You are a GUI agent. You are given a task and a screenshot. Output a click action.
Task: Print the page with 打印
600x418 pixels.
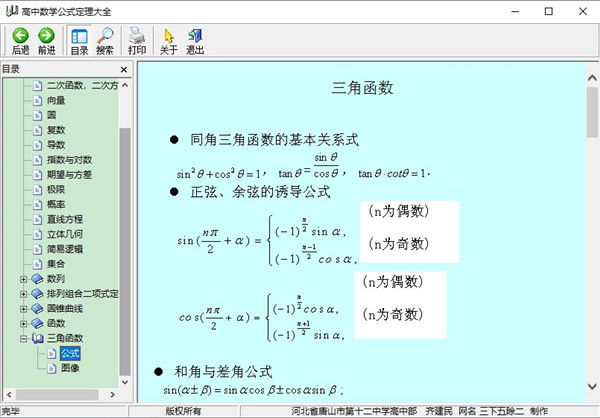click(137, 41)
